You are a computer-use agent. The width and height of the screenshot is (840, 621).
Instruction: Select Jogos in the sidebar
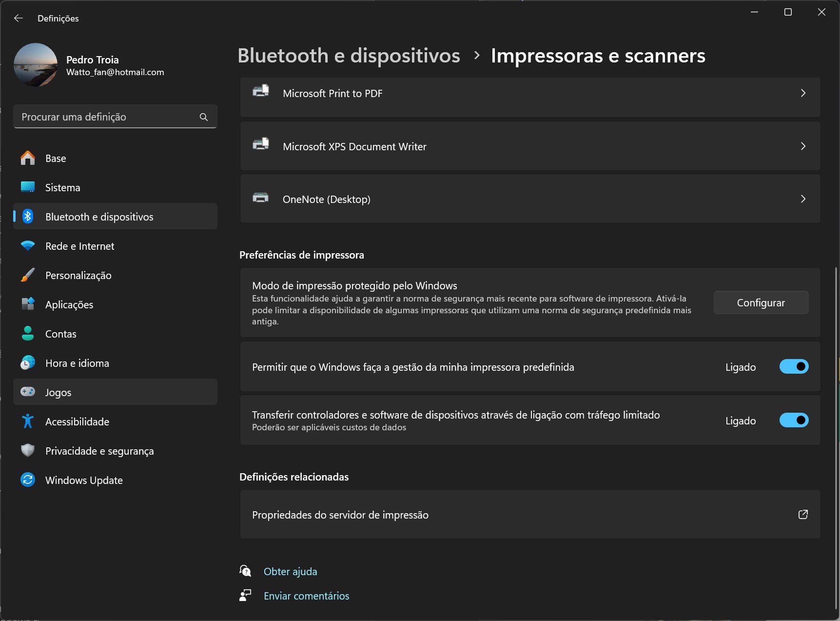[115, 392]
